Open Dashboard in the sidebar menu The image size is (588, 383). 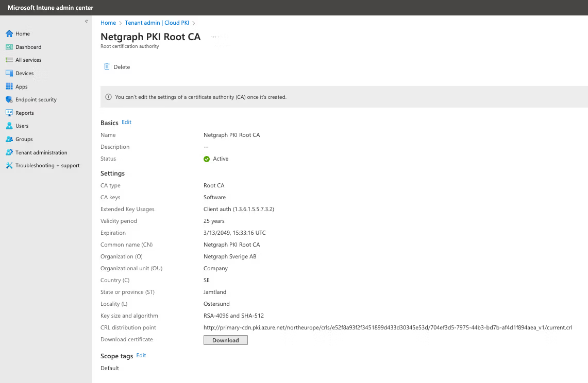(28, 47)
